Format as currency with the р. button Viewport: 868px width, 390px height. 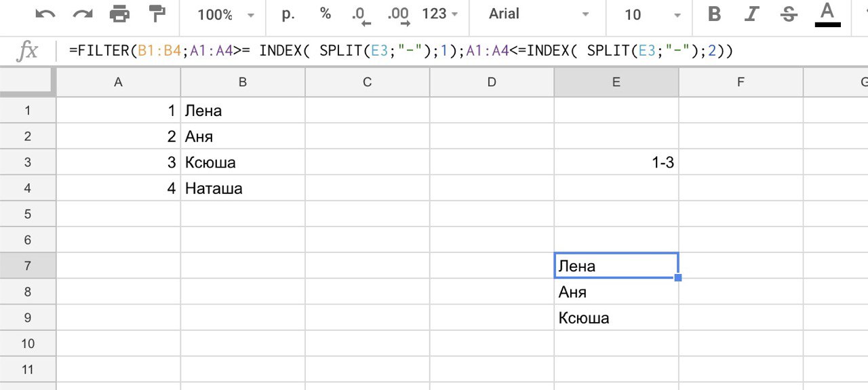click(x=288, y=14)
